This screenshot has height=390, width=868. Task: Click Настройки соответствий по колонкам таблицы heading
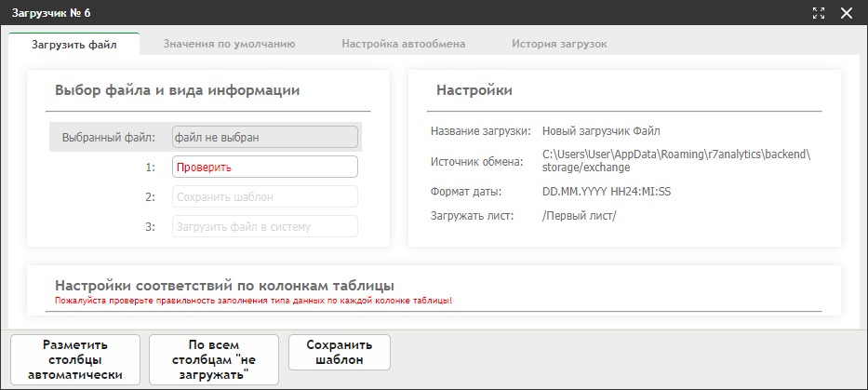tap(224, 286)
